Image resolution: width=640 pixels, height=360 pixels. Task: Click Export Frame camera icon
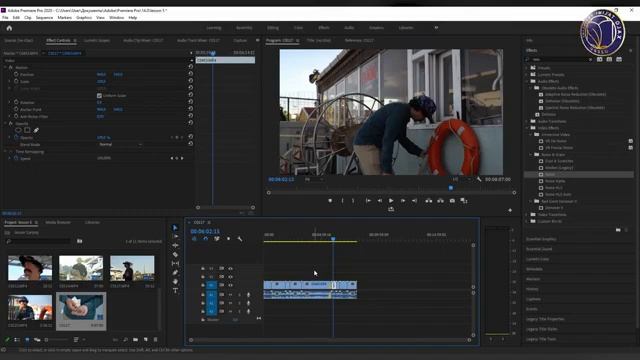pos(452,201)
